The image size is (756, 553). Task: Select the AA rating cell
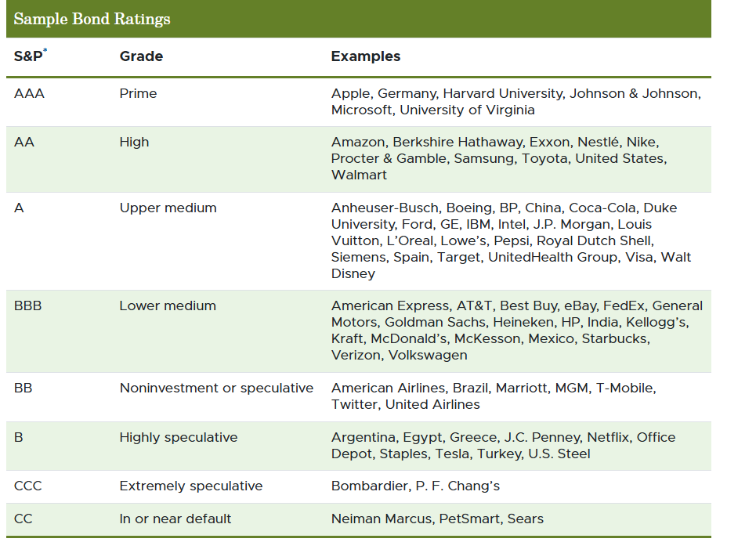pos(24,142)
